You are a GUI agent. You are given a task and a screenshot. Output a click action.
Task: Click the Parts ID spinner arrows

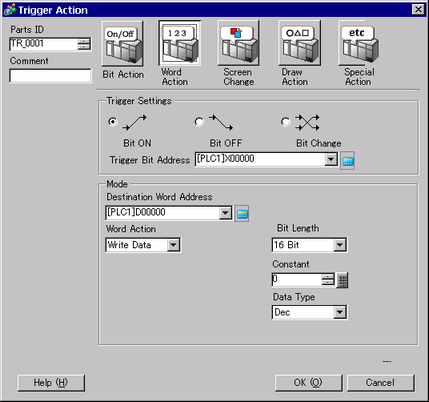pyautogui.click(x=84, y=44)
